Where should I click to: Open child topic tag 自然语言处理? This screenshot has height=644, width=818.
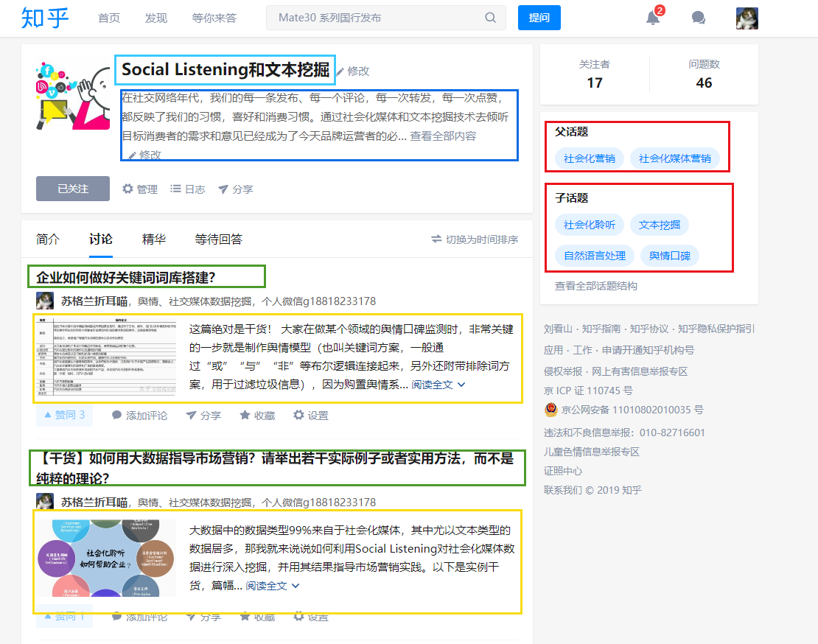(x=595, y=256)
